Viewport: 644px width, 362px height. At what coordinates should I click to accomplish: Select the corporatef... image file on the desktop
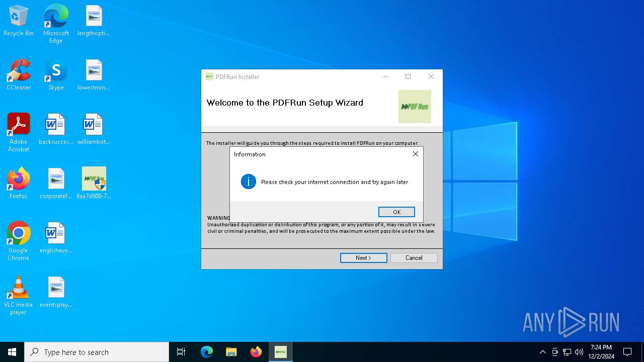pyautogui.click(x=56, y=184)
